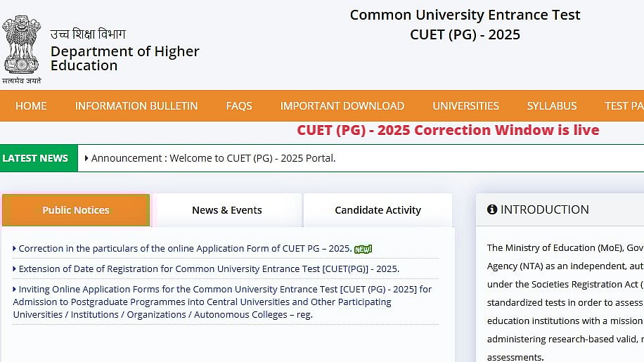Switch to the Candidate Activity tab
This screenshot has height=362, width=644.
(x=378, y=210)
